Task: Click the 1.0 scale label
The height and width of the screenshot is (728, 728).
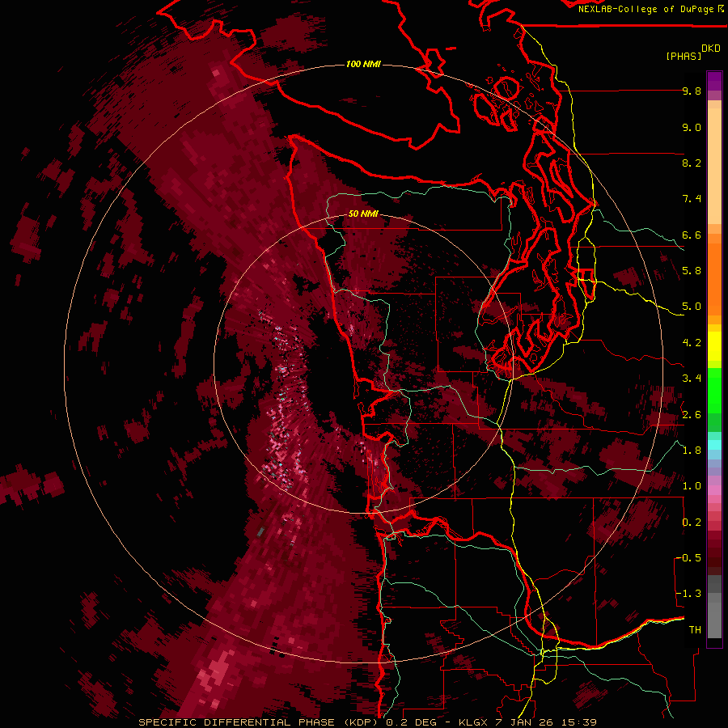Action: 692,486
